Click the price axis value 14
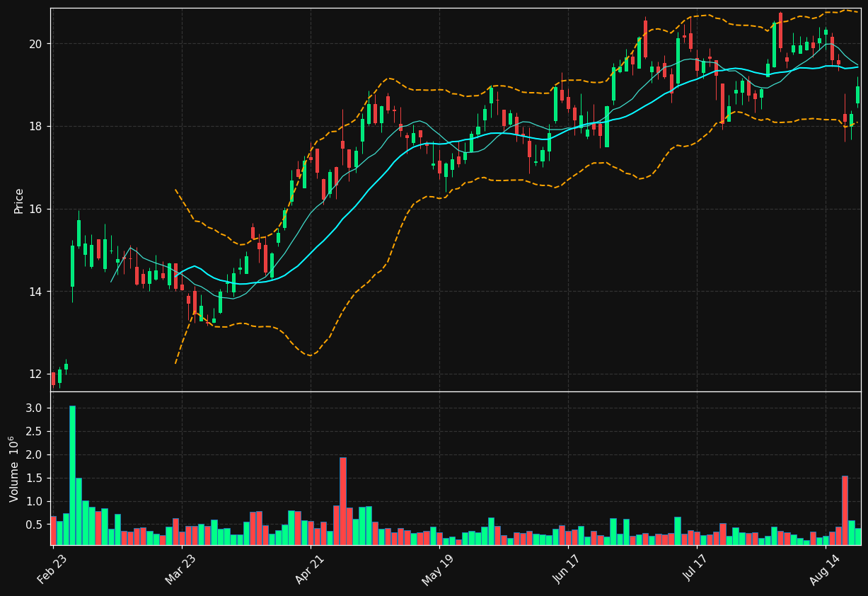 (x=35, y=292)
